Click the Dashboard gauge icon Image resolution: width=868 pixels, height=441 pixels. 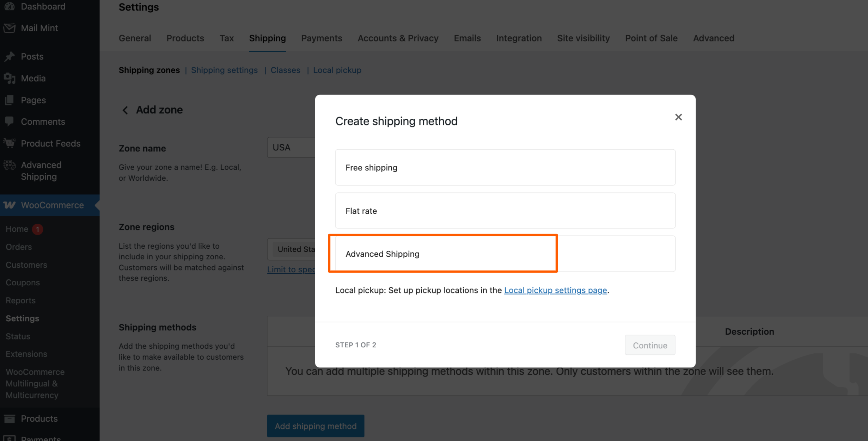[10, 6]
